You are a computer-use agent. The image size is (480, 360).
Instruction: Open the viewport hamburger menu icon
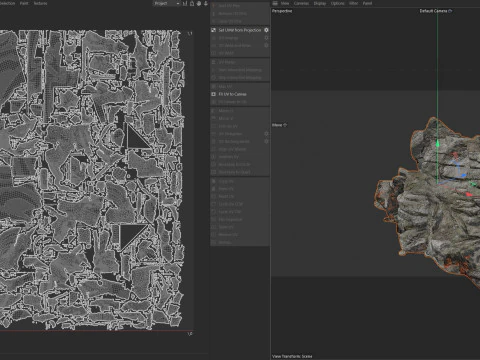pyautogui.click(x=275, y=3)
